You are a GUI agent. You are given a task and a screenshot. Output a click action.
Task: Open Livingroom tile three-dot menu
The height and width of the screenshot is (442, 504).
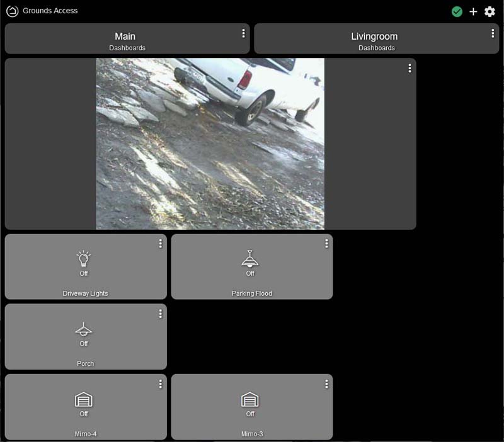click(x=493, y=33)
